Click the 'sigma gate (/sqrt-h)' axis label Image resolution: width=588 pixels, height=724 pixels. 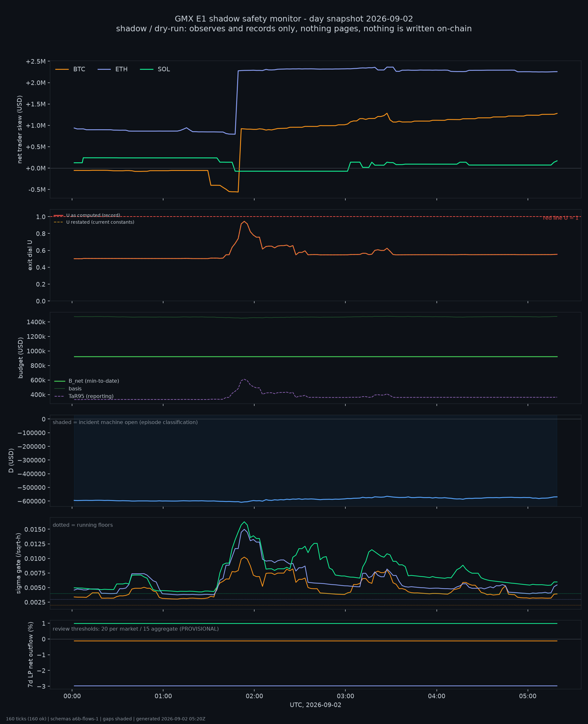coord(18,563)
